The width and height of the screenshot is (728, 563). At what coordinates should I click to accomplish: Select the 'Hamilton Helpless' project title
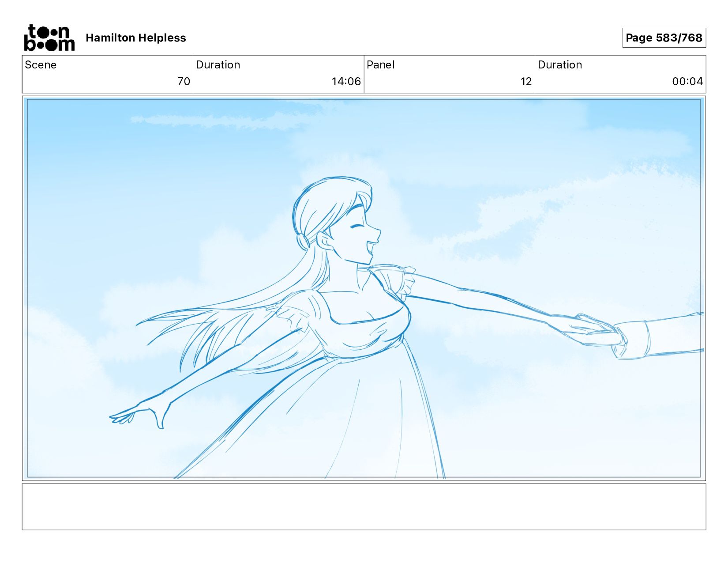click(x=136, y=38)
